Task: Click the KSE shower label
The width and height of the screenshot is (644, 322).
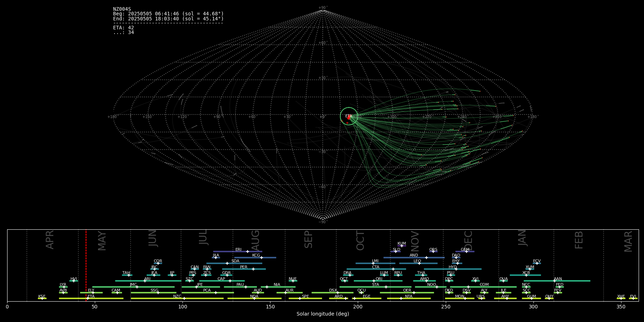Action: point(42,297)
